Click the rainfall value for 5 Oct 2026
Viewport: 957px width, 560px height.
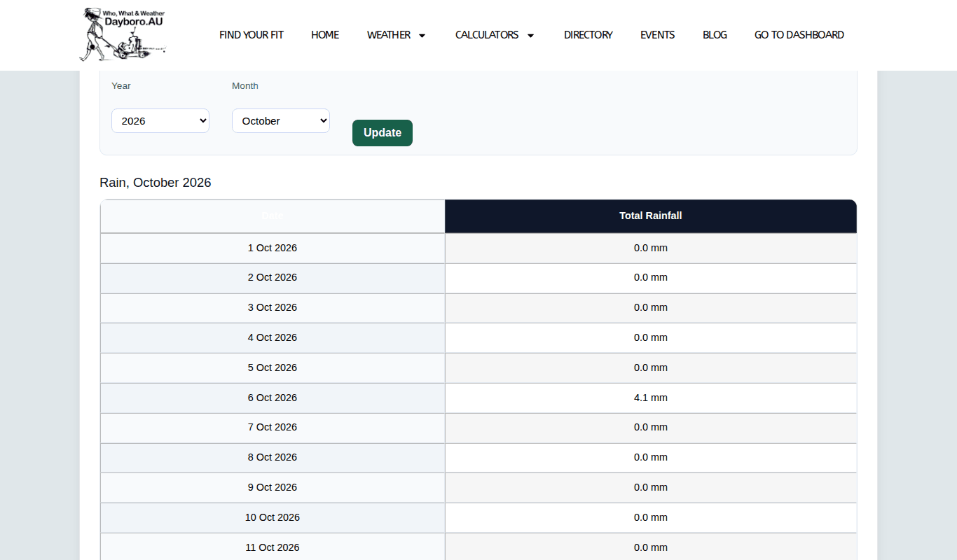(651, 368)
